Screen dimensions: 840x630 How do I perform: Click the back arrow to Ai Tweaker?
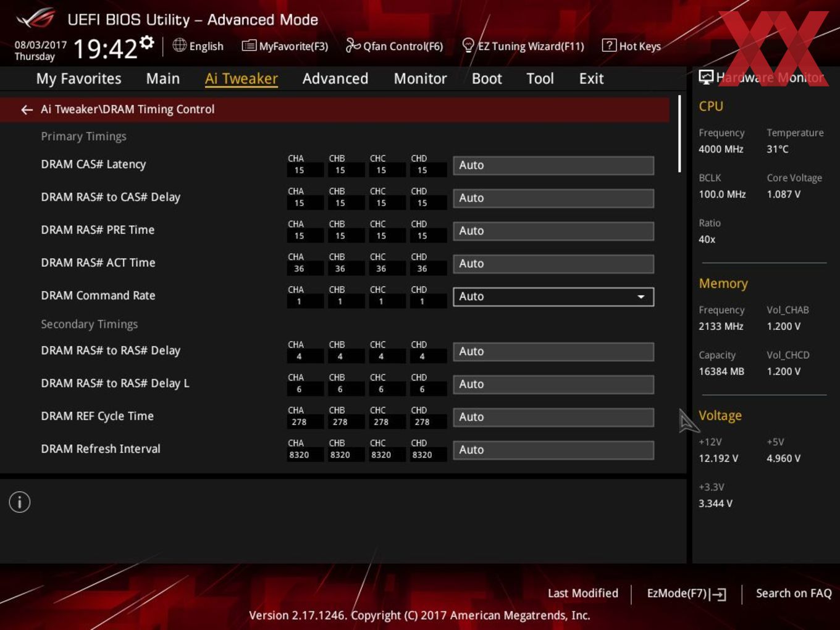tap(27, 110)
